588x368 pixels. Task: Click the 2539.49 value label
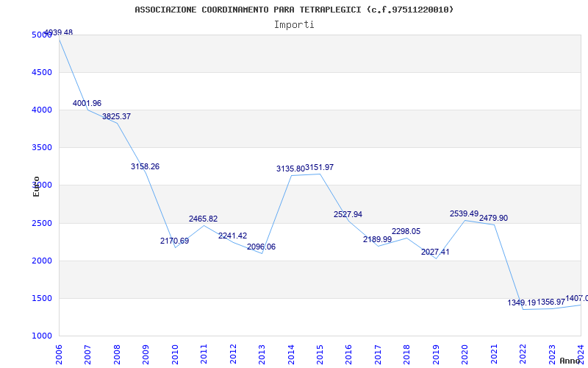pyautogui.click(x=465, y=213)
